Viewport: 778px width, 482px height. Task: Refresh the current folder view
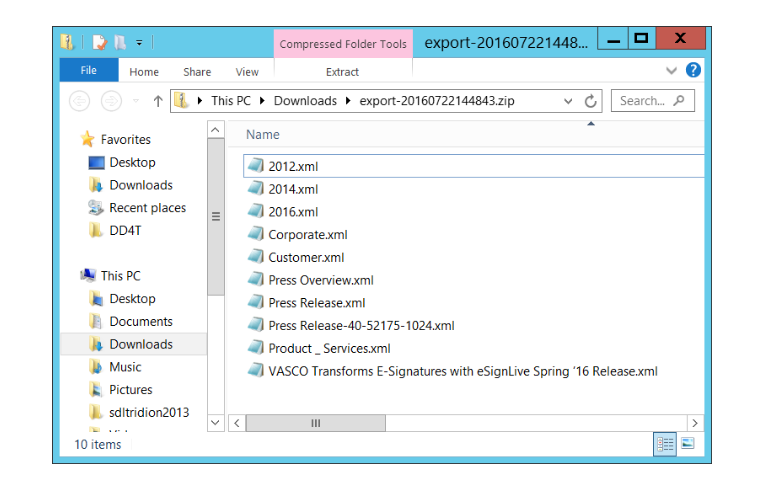590,101
